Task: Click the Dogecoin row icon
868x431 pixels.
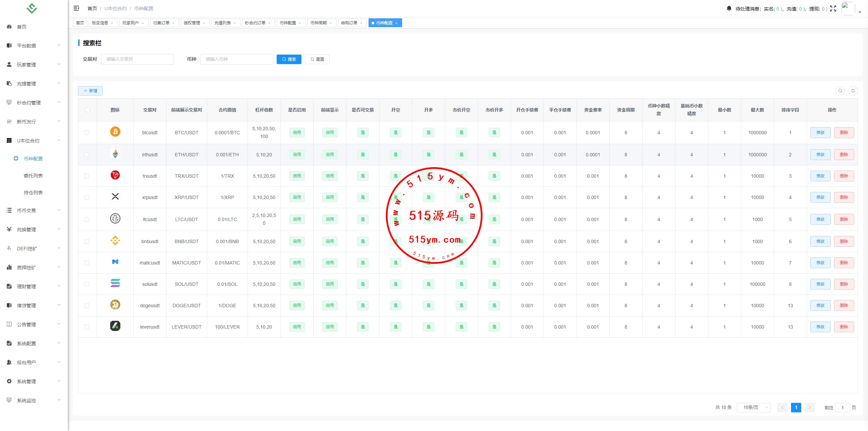Action: click(x=115, y=305)
